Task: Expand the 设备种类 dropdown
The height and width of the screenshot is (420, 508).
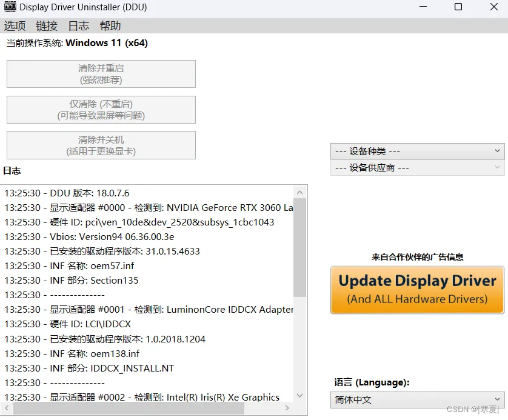Action: [417, 151]
